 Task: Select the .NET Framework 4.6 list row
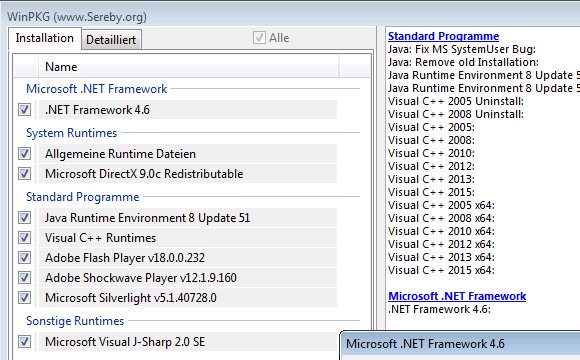[188, 110]
